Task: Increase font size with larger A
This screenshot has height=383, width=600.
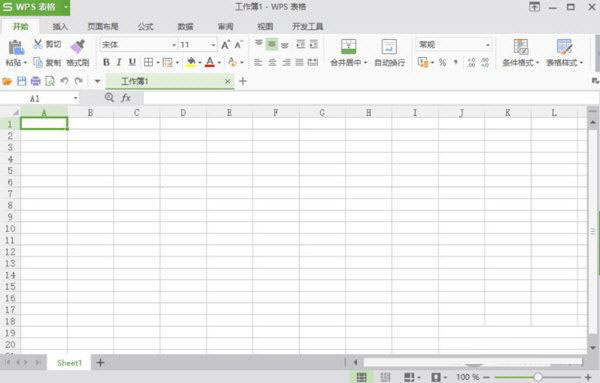Action: click(226, 45)
